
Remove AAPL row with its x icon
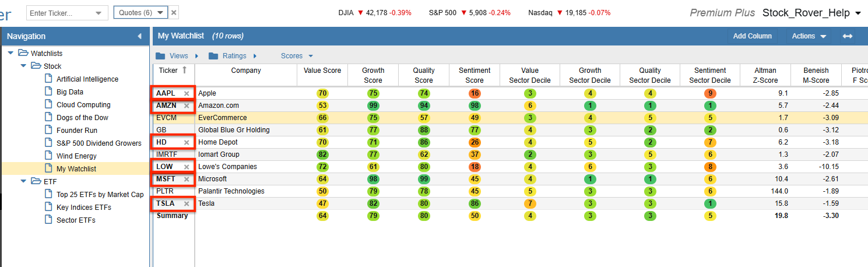click(187, 93)
